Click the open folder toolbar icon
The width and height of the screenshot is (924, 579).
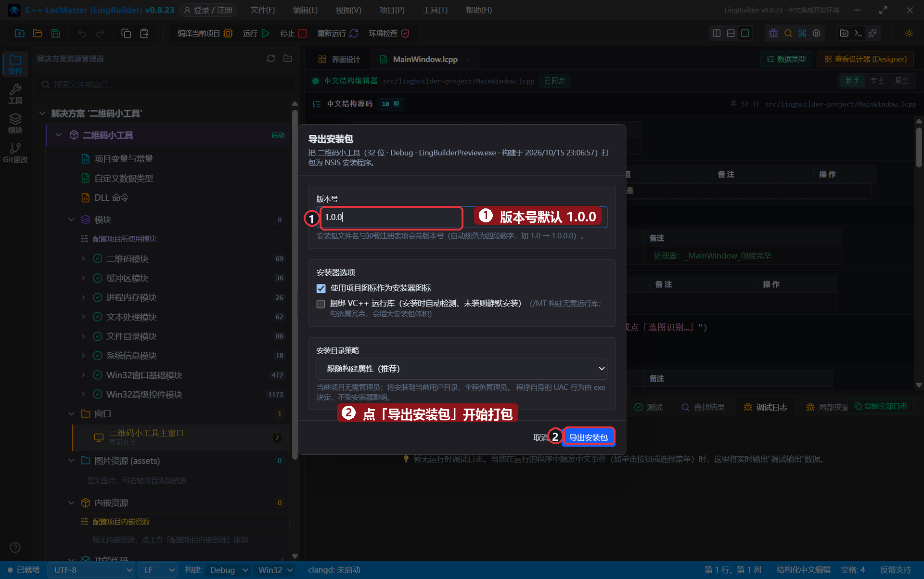click(38, 33)
